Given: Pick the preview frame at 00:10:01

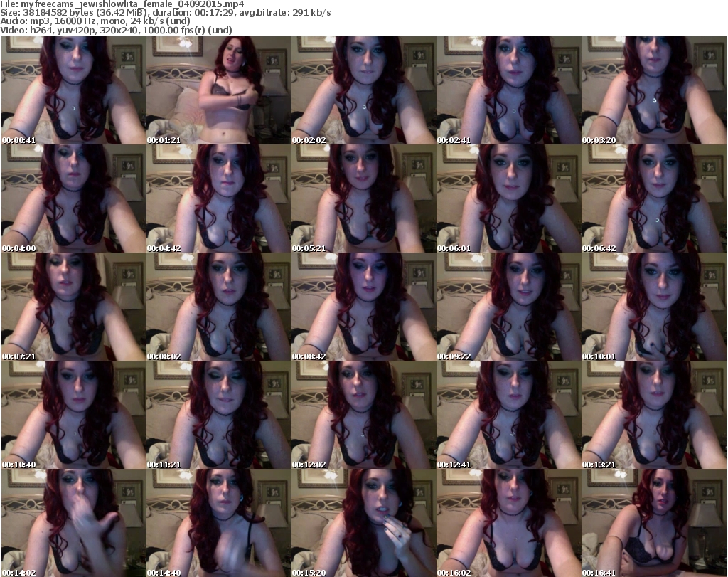Looking at the screenshot, I should (654, 307).
